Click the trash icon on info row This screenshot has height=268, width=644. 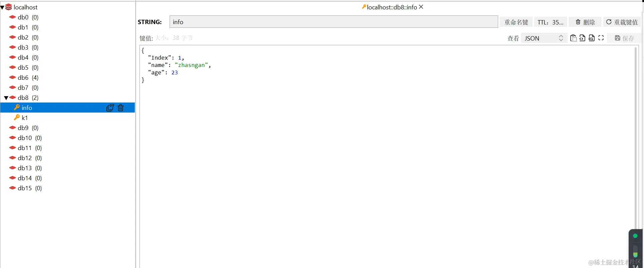121,108
